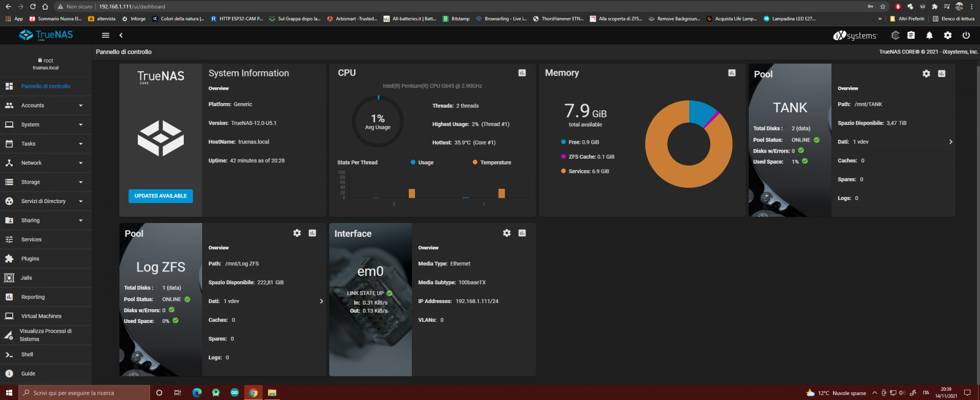980x400 pixels.
Task: Open the Interface card settings gear
Action: [x=507, y=233]
